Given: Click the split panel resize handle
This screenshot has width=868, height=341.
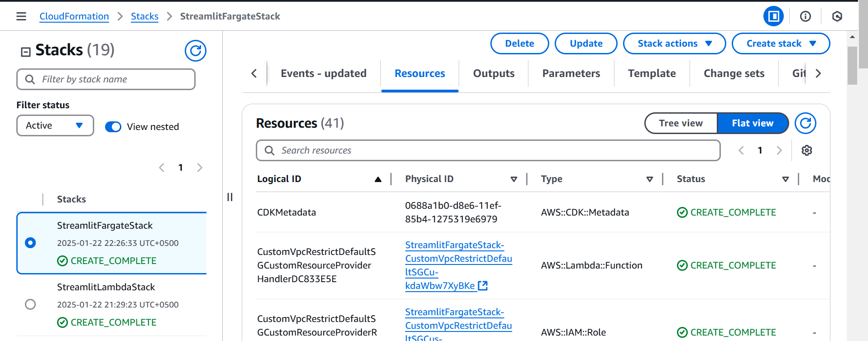Looking at the screenshot, I should coord(230,197).
